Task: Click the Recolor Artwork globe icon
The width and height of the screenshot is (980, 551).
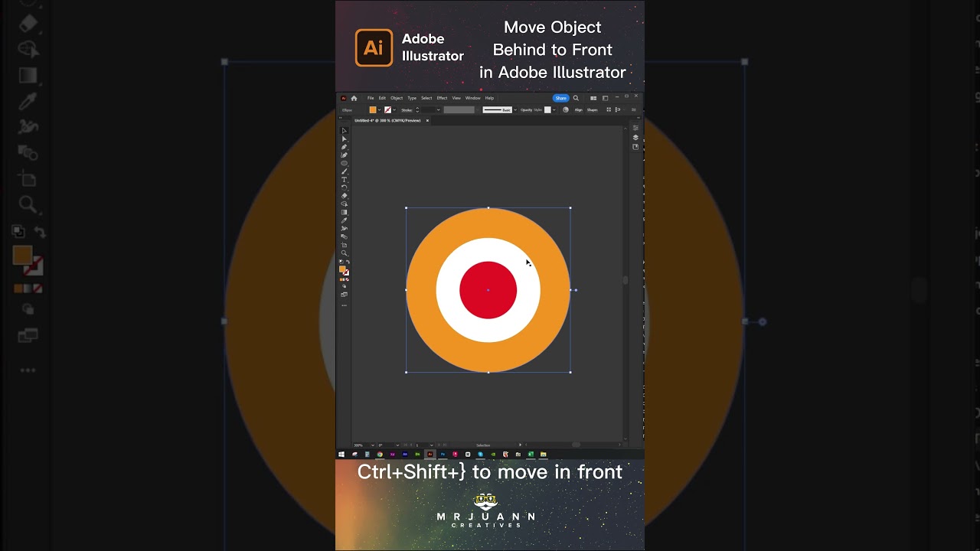Action: 566,109
